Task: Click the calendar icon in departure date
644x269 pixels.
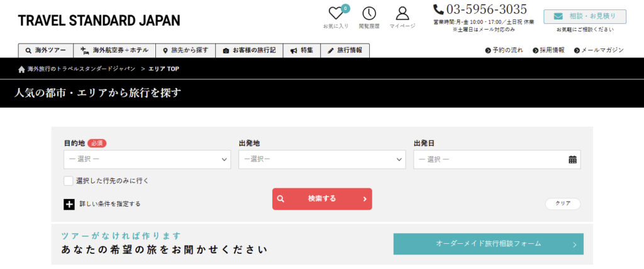Action: point(572,160)
